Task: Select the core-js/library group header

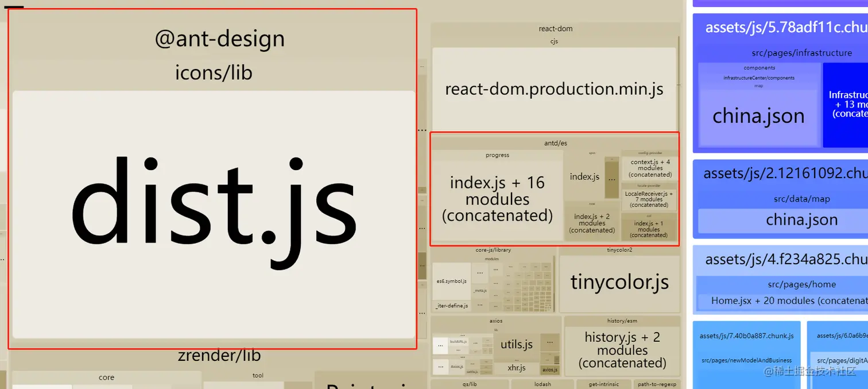Action: pos(493,250)
